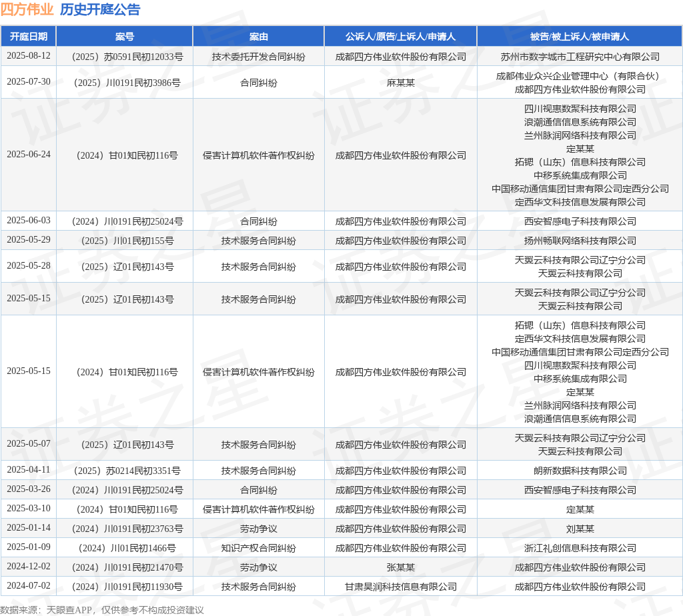The width and height of the screenshot is (683, 616).
Task: Select case number in the 2025-05-28 row
Action: [x=127, y=267]
